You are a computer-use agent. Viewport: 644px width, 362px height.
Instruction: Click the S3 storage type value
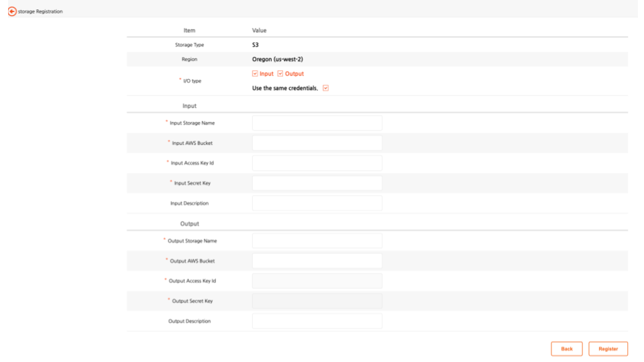pos(256,45)
